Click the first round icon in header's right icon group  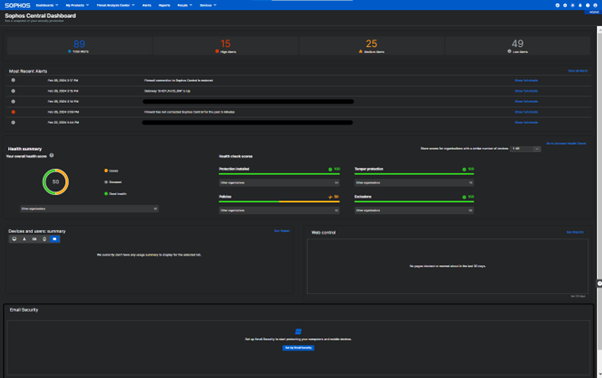click(x=557, y=5)
